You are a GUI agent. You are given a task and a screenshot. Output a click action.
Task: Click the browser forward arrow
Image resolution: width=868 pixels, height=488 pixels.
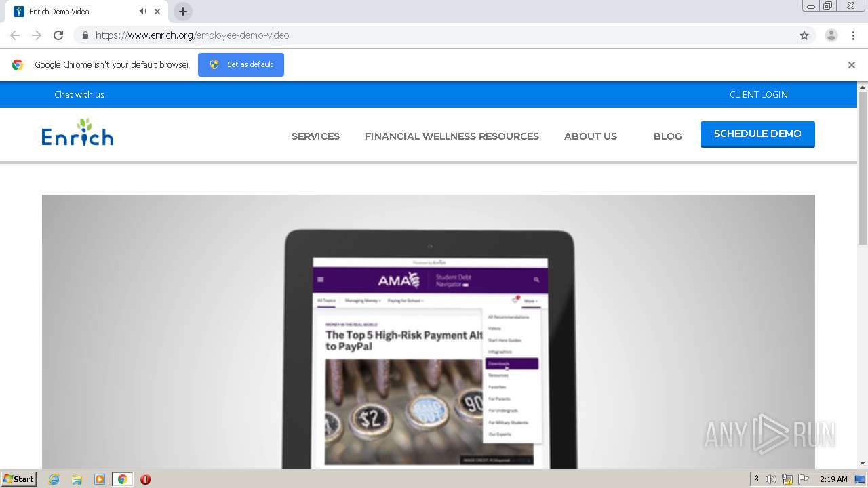tap(37, 35)
